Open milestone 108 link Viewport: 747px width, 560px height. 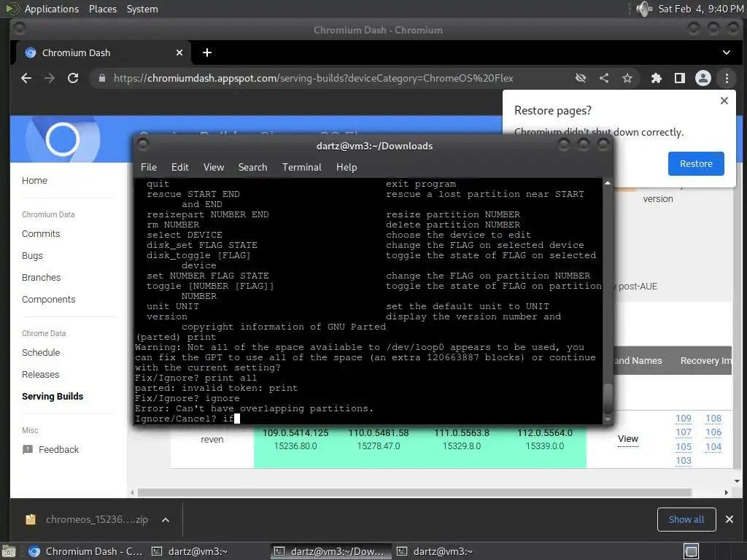click(713, 418)
